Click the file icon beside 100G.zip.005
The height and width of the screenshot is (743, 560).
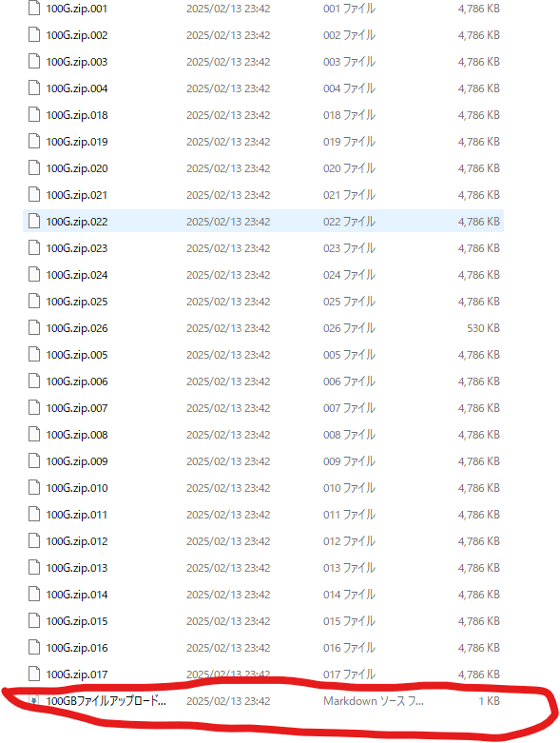click(34, 355)
